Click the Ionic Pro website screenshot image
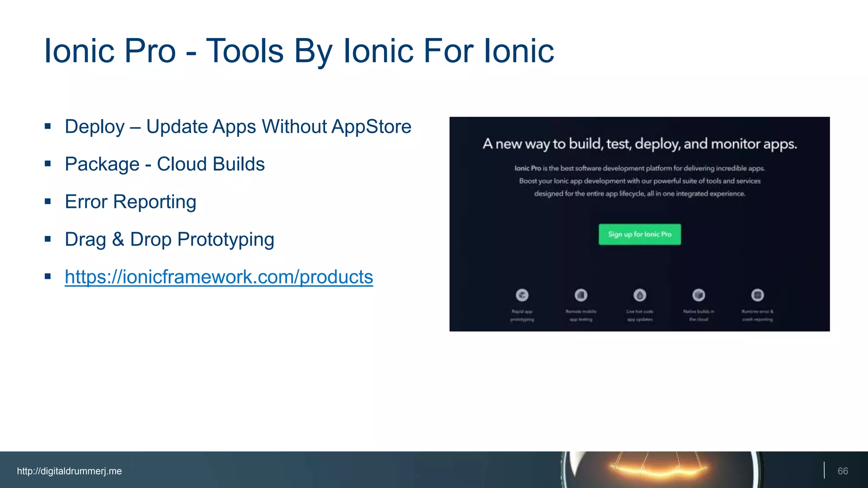The height and width of the screenshot is (488, 868). click(x=640, y=224)
